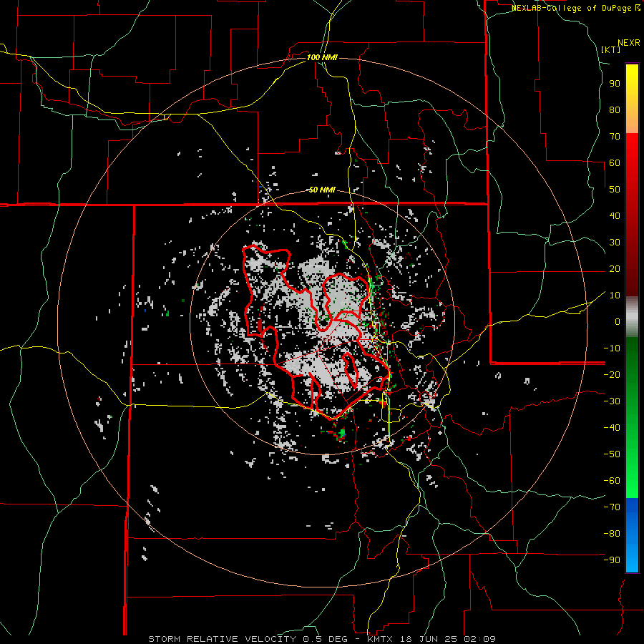Click the 0 value on the velocity scale
Viewport: 644px width, 644px height.
click(618, 321)
